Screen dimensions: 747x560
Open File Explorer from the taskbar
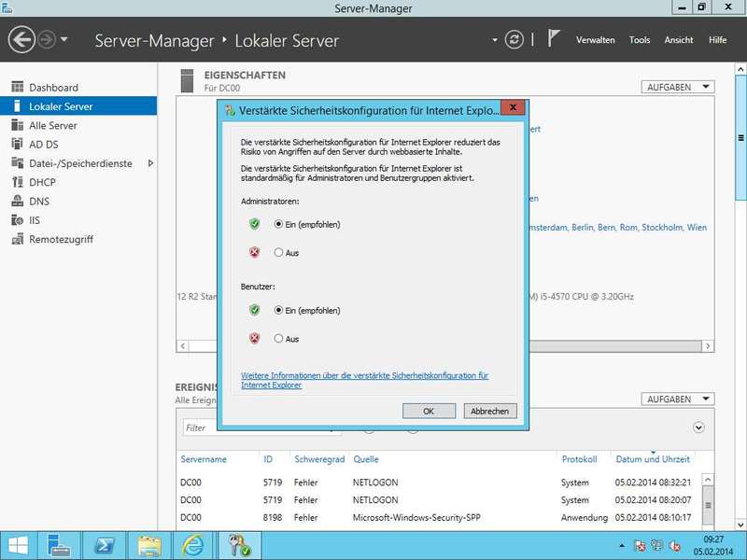pyautogui.click(x=148, y=545)
